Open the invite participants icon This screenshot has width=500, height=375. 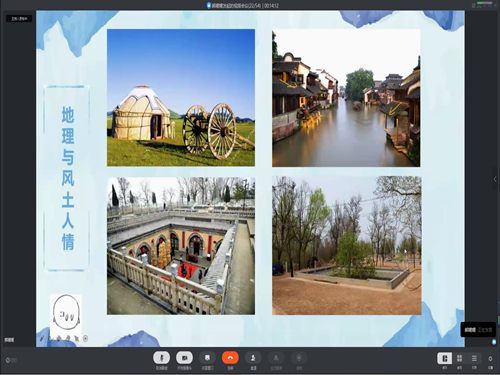[253, 358]
